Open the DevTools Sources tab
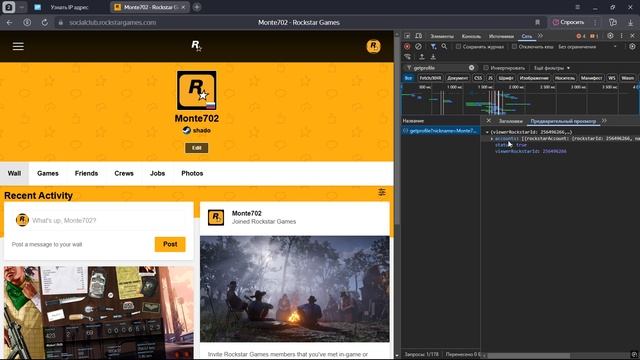Viewport: 640px width, 360px height. tap(501, 36)
